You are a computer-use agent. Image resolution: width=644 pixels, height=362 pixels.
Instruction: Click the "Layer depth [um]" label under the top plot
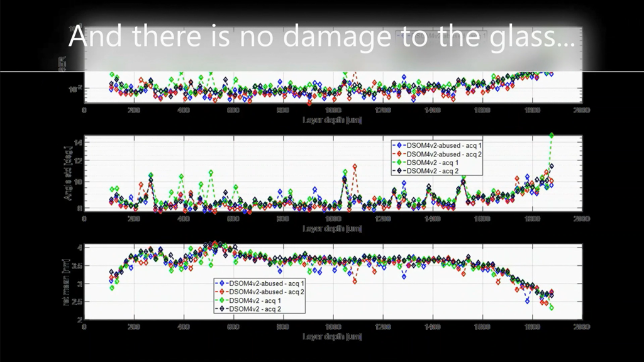[332, 120]
